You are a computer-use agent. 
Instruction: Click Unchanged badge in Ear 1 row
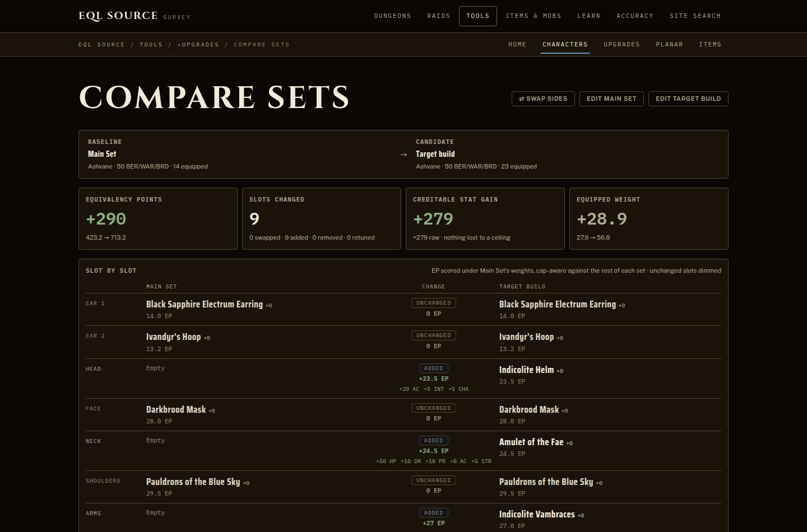coord(434,303)
